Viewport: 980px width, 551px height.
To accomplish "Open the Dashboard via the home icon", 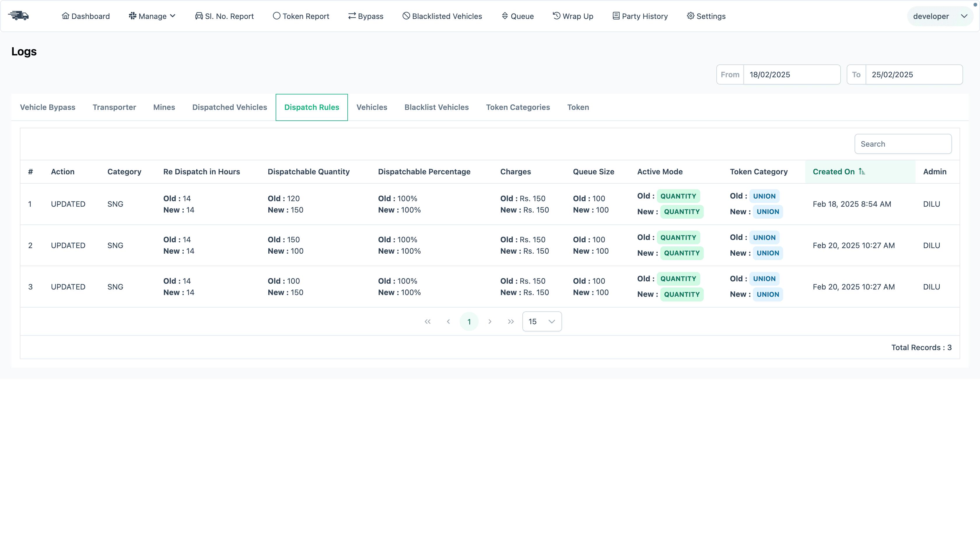I will [65, 16].
